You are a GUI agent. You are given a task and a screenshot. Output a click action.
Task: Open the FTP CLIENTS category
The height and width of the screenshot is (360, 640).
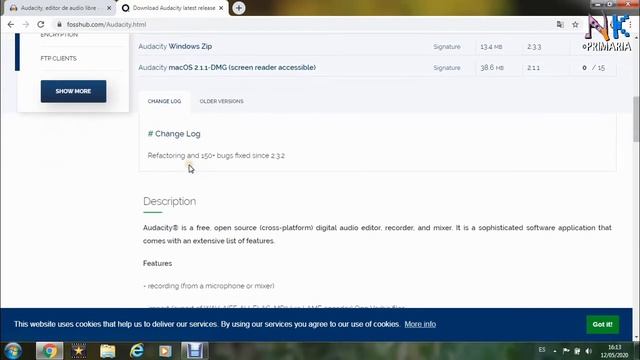coord(58,58)
